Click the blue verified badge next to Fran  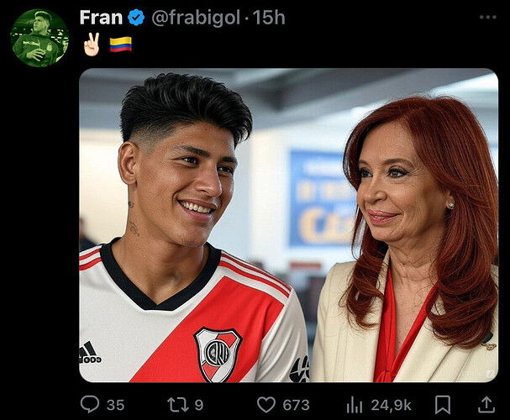136,18
